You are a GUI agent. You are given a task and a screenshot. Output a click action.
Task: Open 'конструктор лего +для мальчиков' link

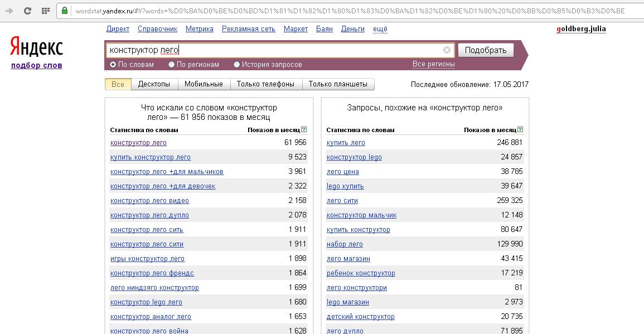coord(167,172)
